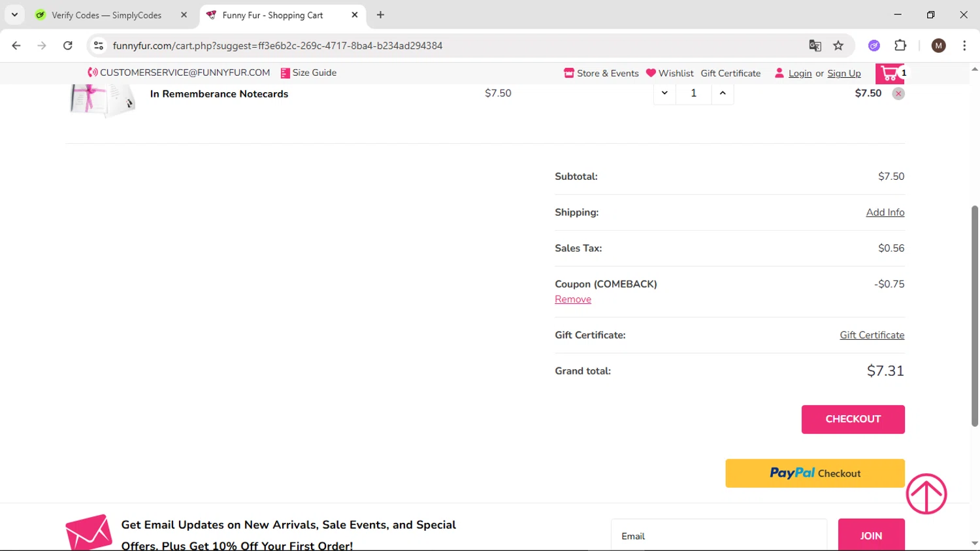
Task: Pay with PayPal Checkout button
Action: pyautogui.click(x=815, y=473)
